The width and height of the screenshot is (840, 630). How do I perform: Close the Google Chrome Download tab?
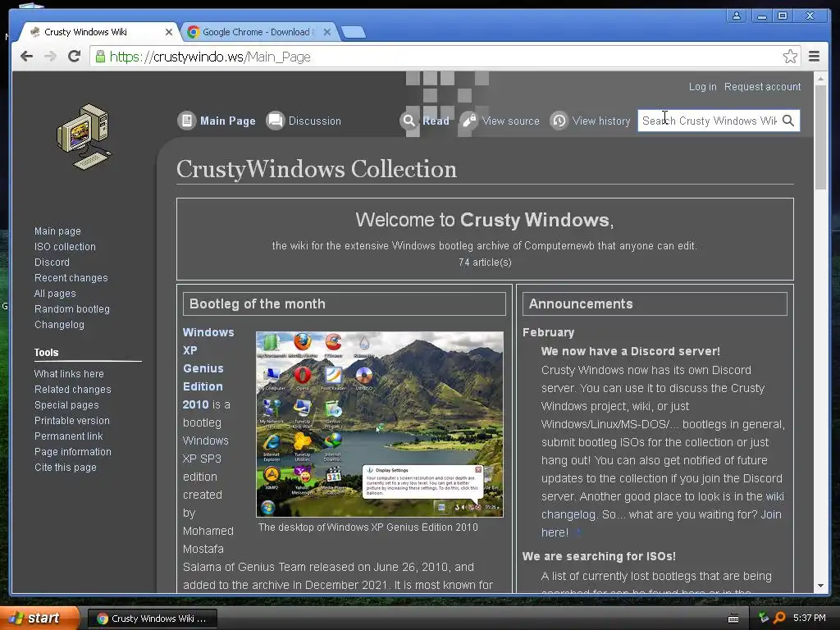pyautogui.click(x=327, y=32)
